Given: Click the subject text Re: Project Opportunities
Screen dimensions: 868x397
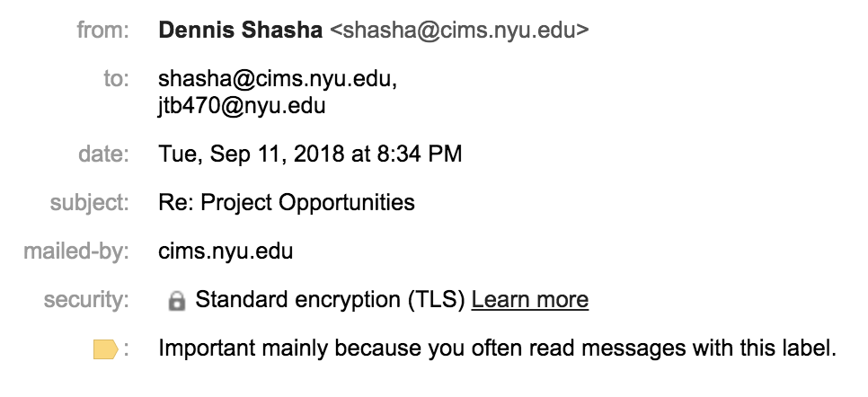Looking at the screenshot, I should [287, 202].
